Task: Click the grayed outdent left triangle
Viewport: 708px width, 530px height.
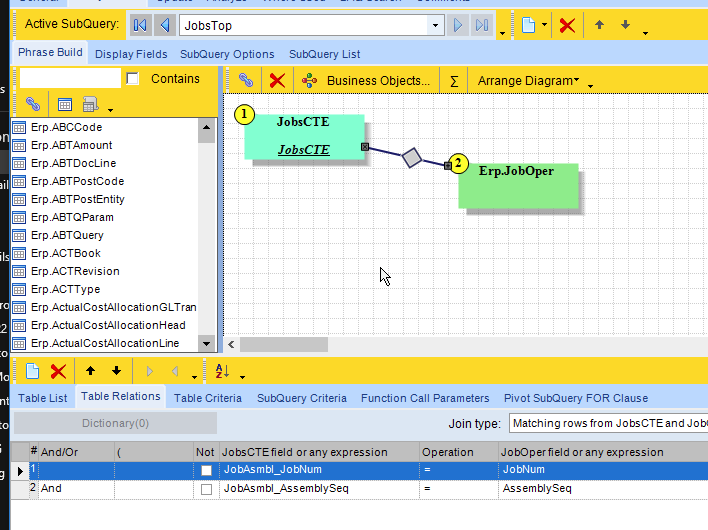Action: tap(175, 371)
